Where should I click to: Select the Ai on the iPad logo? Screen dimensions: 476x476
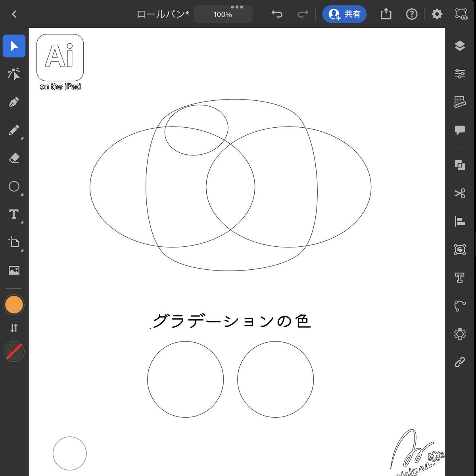(x=60, y=62)
